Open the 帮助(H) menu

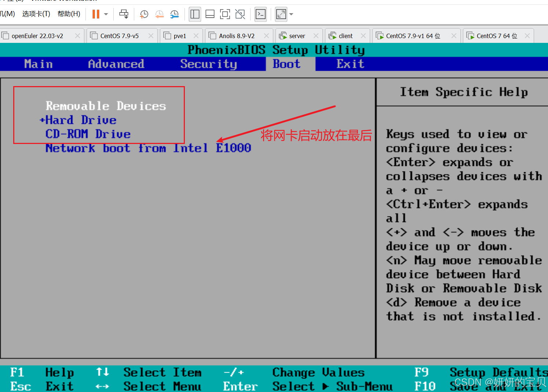tap(69, 14)
